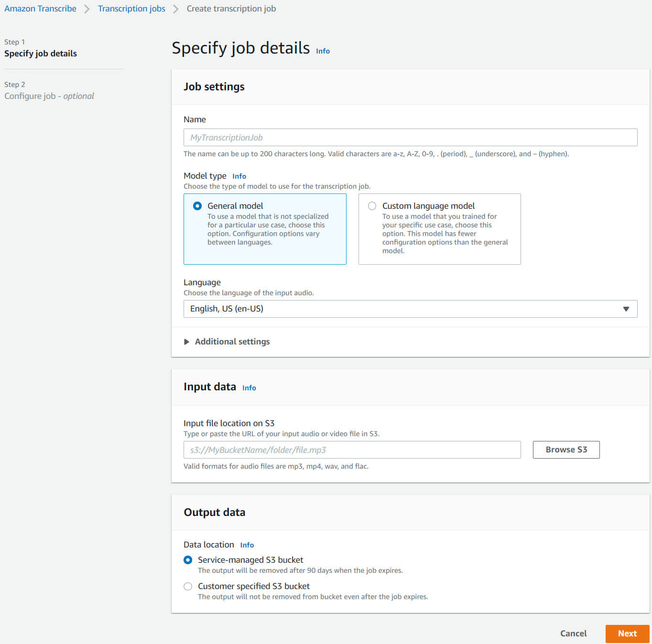The width and height of the screenshot is (652, 644).
Task: Click the orange Next button
Action: 627,633
